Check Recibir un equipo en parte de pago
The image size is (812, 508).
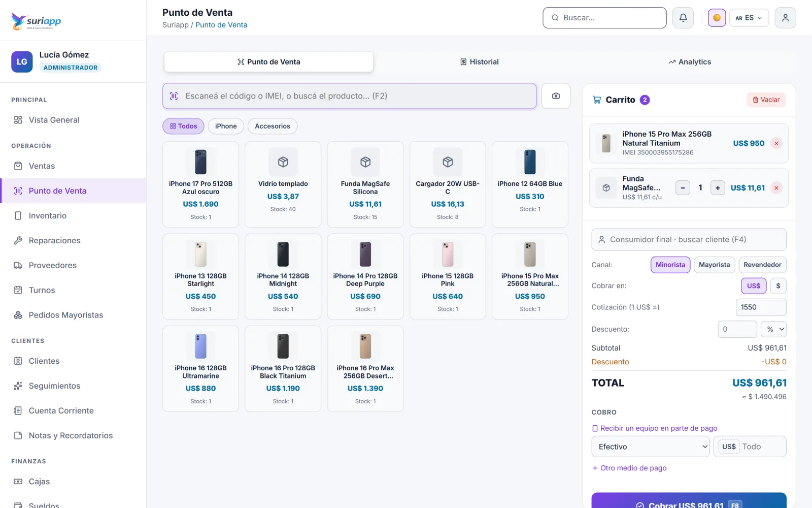[655, 428]
